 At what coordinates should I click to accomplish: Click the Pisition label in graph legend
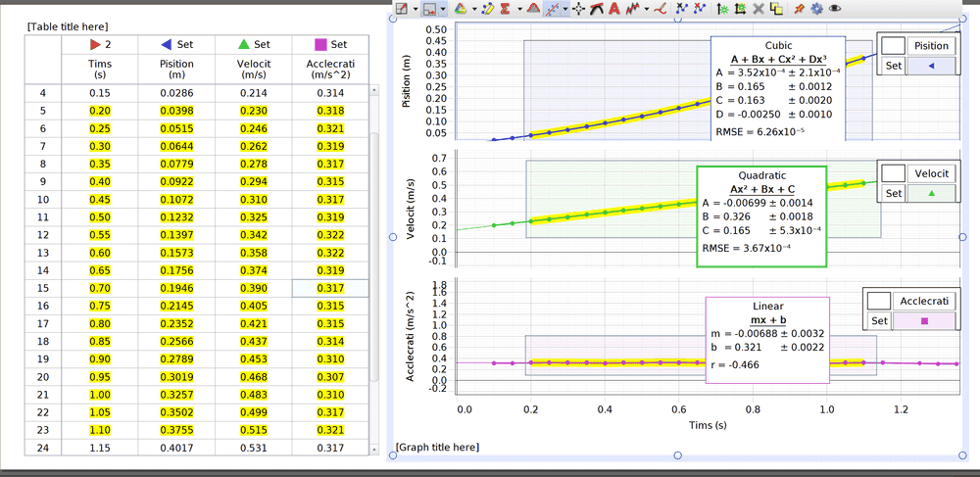pos(931,45)
